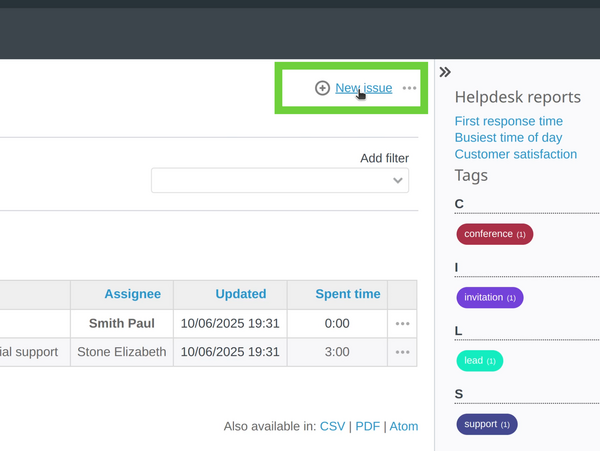Filter by the support tag
The height and width of the screenshot is (451, 600).
coord(486,424)
